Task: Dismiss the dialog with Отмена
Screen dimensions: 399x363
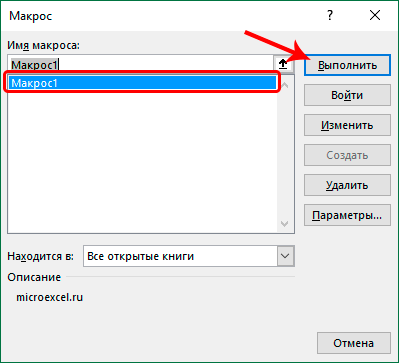Action: pyautogui.click(x=354, y=343)
